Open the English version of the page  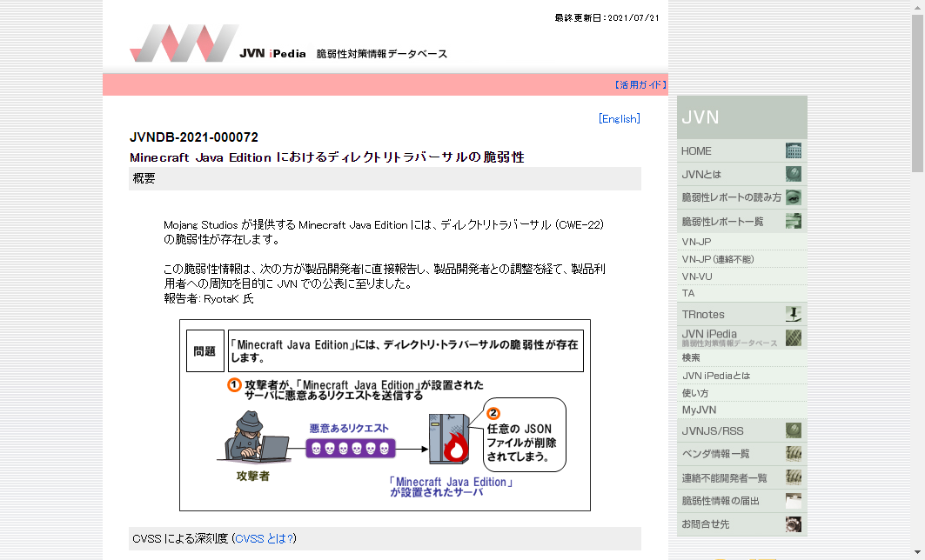(x=619, y=118)
